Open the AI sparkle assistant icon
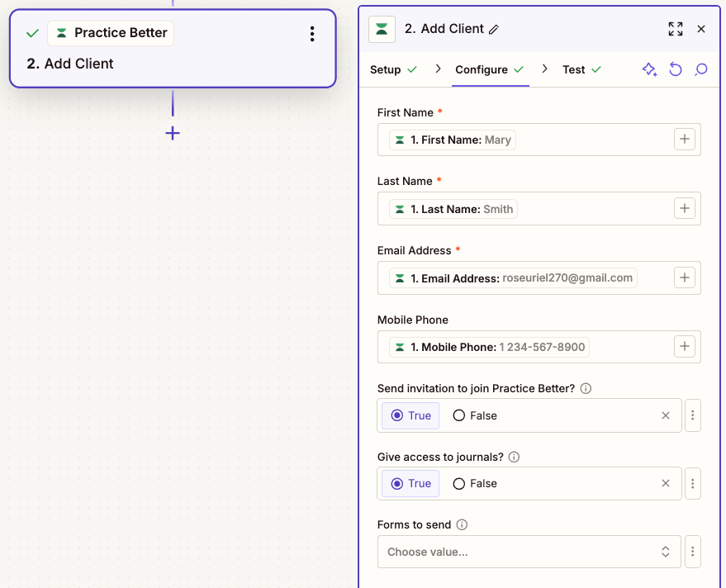This screenshot has width=726, height=588. coord(649,69)
